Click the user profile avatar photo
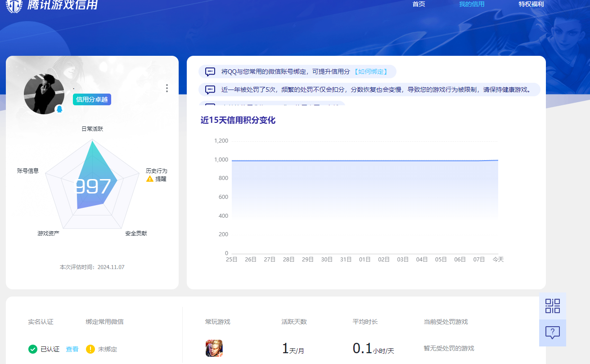This screenshot has width=590, height=364. pos(44,94)
